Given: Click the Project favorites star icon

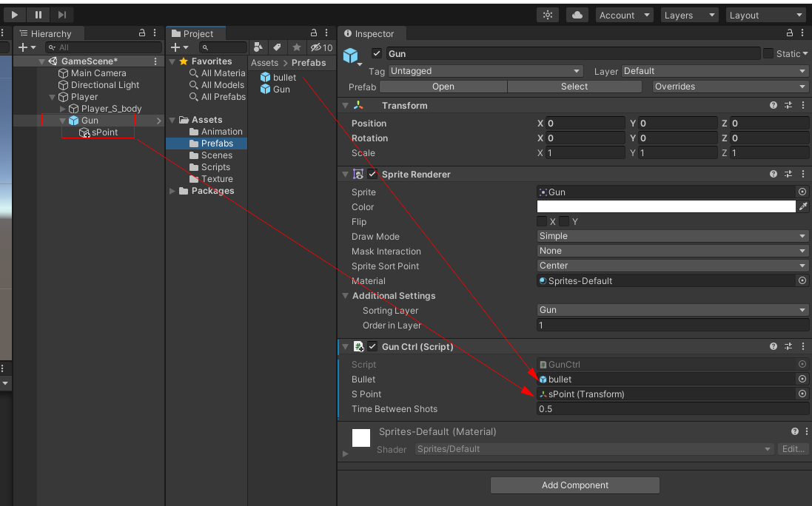Looking at the screenshot, I should tap(297, 47).
